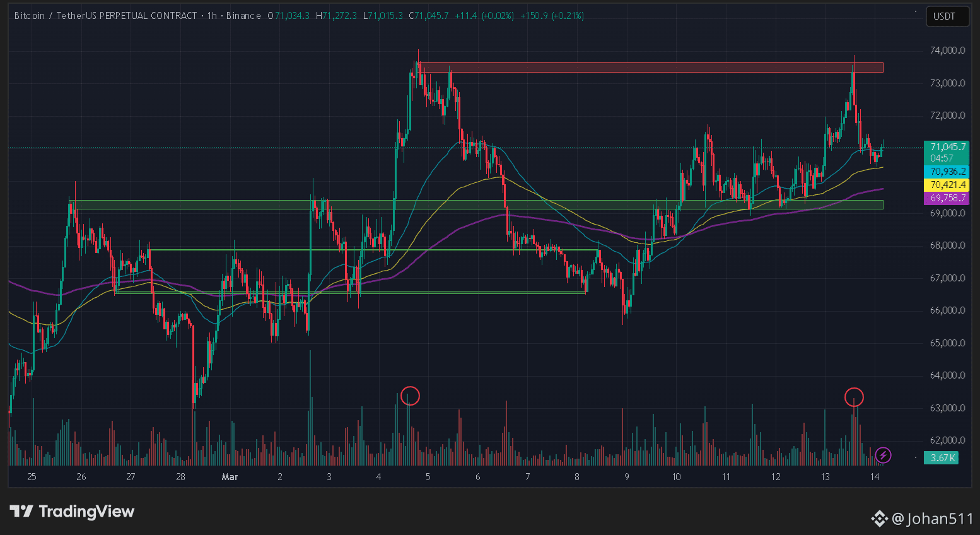
Task: Click the open value "O71,034.3"
Action: pyautogui.click(x=288, y=16)
